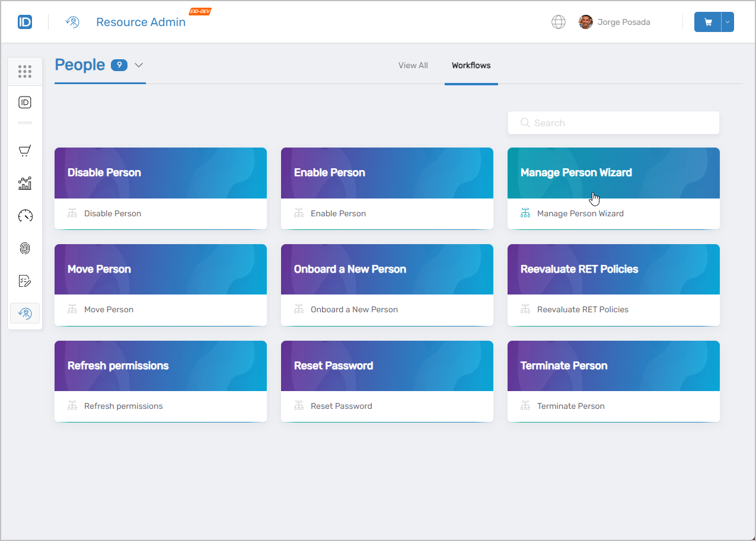Click the analytics chart icon in the sidebar
Viewport: 756px width, 541px height.
tap(24, 183)
